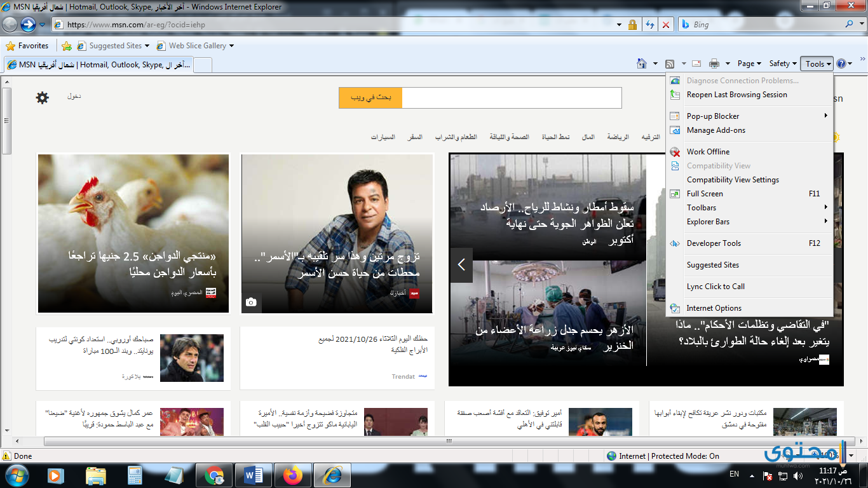Click the MSN settings gear icon
The image size is (868, 488).
(x=42, y=97)
